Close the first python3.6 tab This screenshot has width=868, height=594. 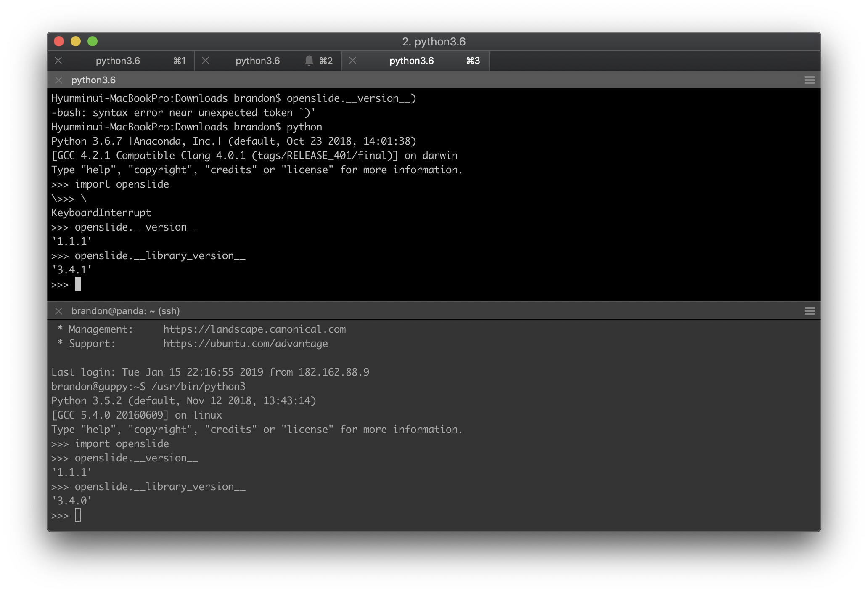[58, 61]
